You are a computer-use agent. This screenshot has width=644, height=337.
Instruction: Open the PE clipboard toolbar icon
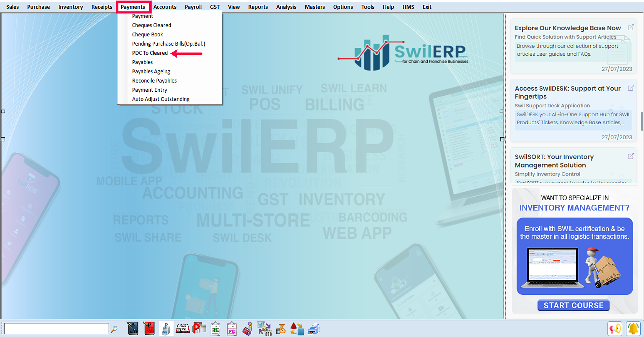point(232,329)
